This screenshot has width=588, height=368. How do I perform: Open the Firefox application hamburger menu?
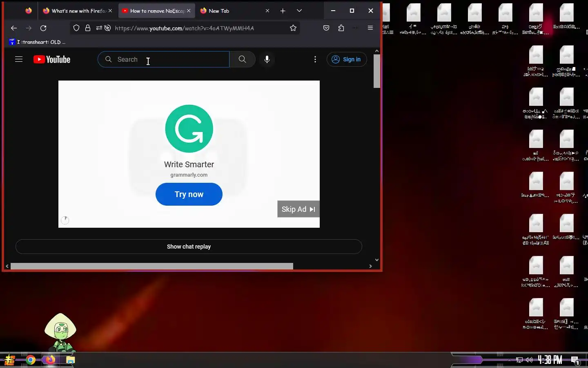click(x=370, y=28)
